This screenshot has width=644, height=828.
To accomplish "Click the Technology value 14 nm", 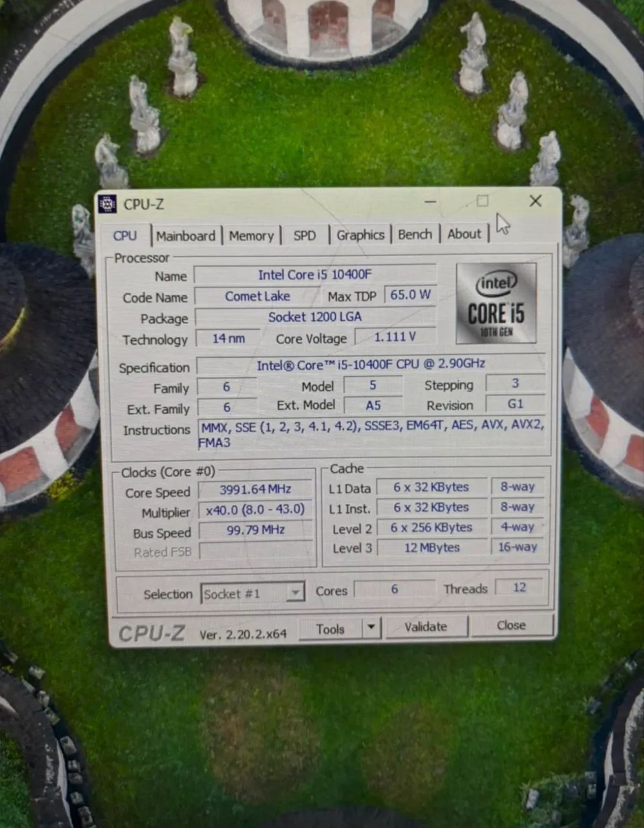I will (x=228, y=338).
